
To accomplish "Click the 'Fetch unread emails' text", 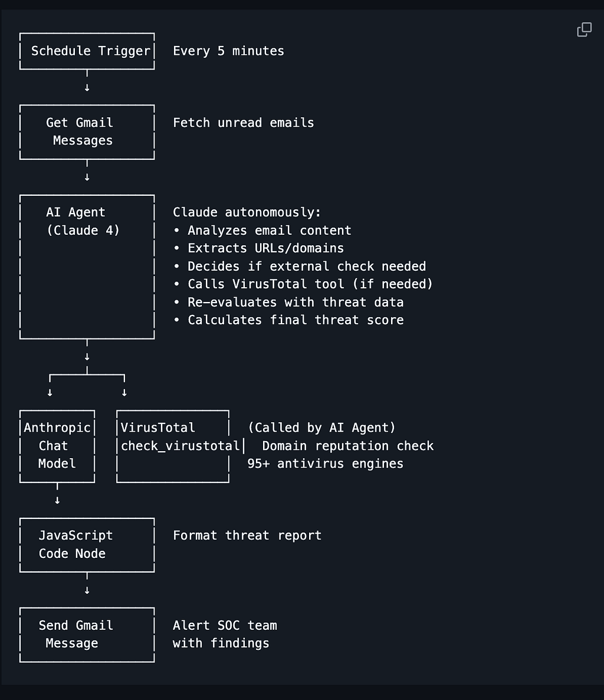I will (243, 123).
